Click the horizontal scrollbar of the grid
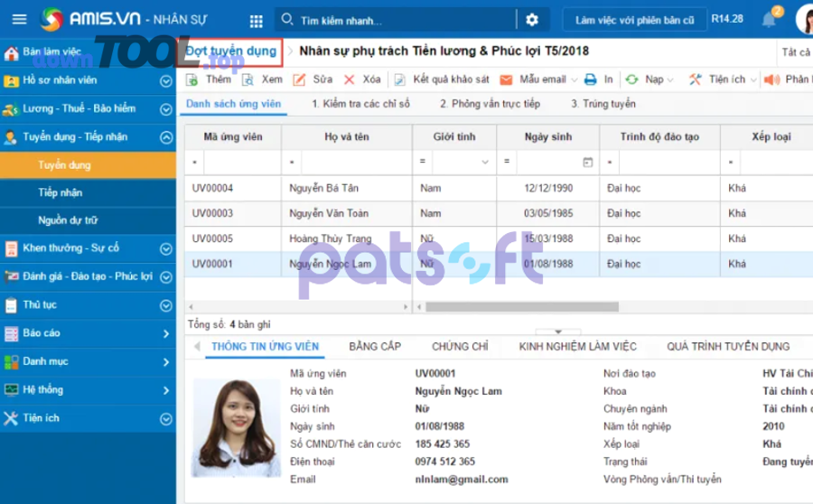 (521, 307)
